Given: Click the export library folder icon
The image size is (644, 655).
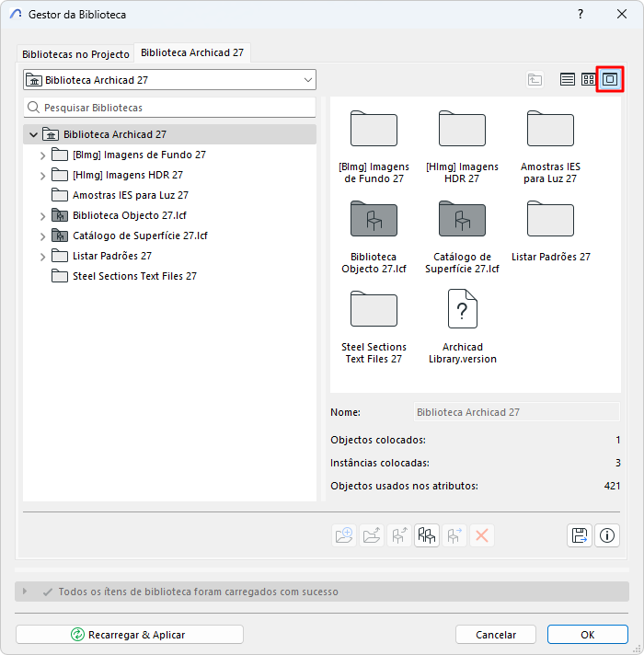Looking at the screenshot, I should point(372,535).
